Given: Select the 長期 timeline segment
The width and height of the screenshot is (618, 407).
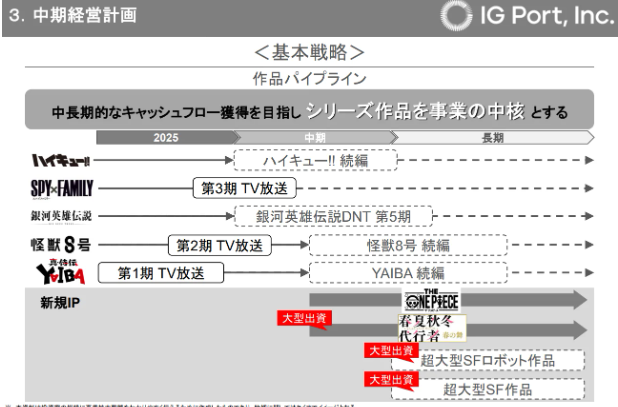Looking at the screenshot, I should click(493, 138).
